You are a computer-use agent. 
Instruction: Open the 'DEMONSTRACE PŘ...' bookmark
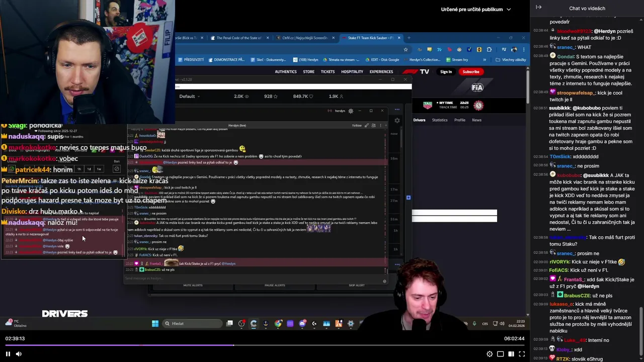click(x=226, y=60)
